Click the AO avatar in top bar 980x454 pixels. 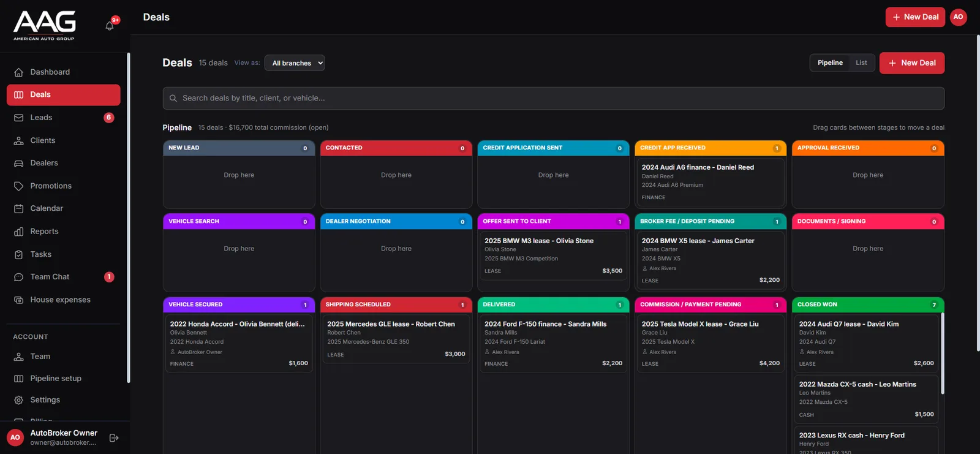[x=959, y=17]
